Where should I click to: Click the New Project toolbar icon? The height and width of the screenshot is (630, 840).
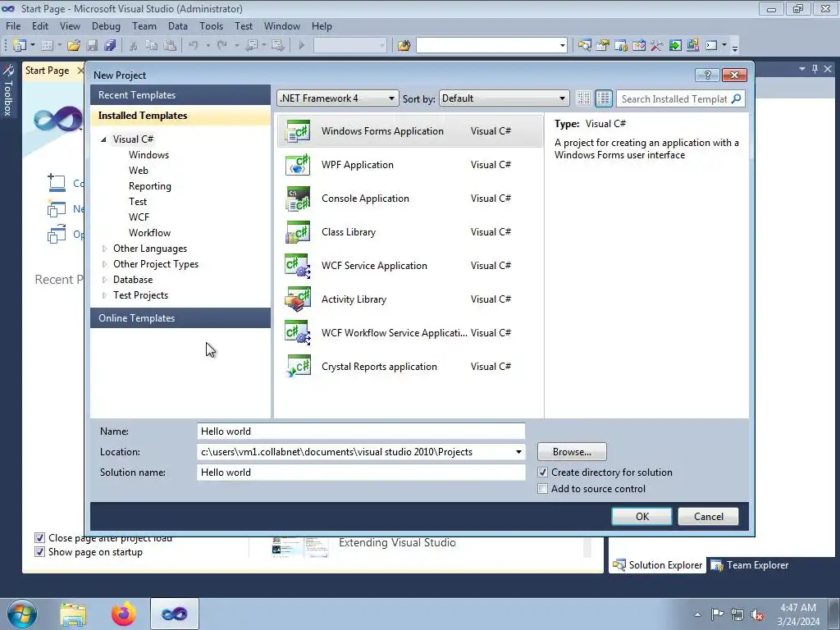(20, 46)
